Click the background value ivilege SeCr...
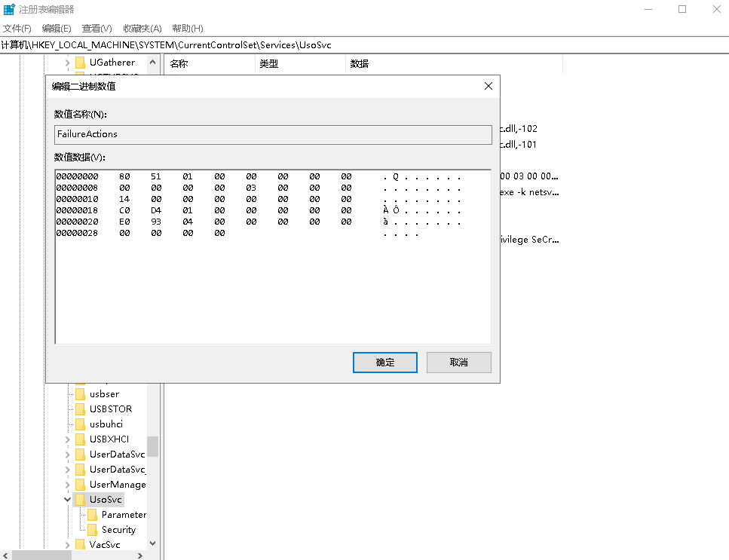The height and width of the screenshot is (560, 729). [529, 240]
